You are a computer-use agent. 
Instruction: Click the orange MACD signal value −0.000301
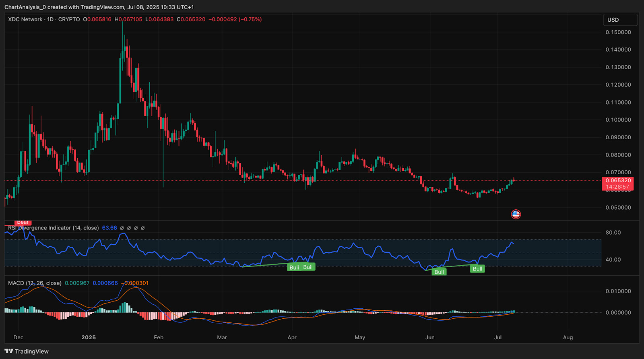[135, 283]
